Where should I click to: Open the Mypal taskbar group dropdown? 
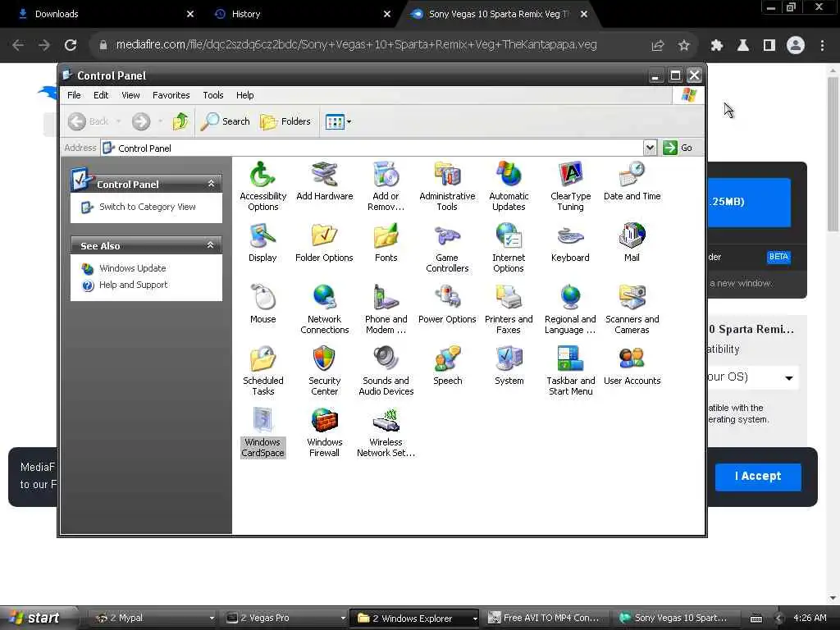coord(212,619)
